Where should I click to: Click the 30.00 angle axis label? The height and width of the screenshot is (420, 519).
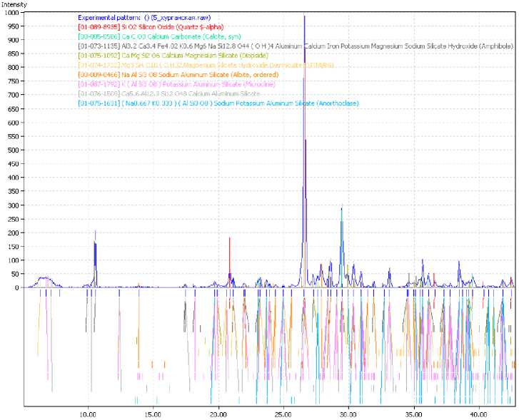click(x=349, y=414)
